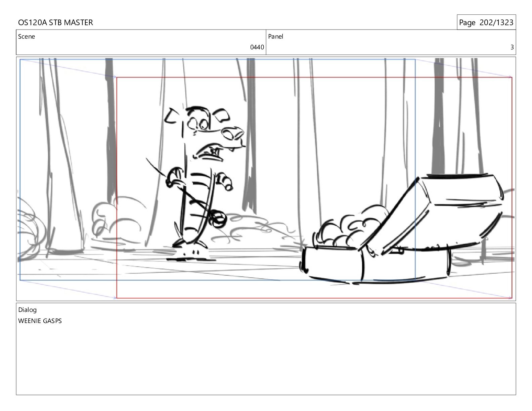This screenshot has width=532, height=411.
Task: Click the 'Panel' field label
Action: tap(276, 37)
